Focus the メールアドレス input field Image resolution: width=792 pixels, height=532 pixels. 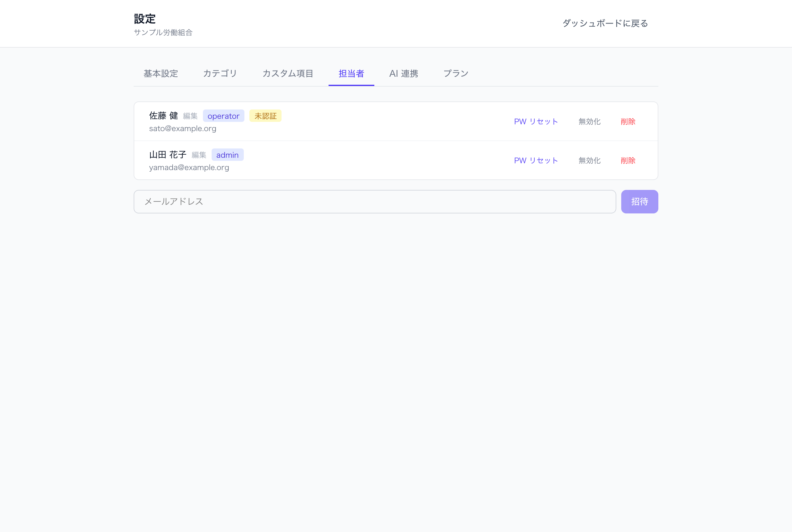[375, 202]
